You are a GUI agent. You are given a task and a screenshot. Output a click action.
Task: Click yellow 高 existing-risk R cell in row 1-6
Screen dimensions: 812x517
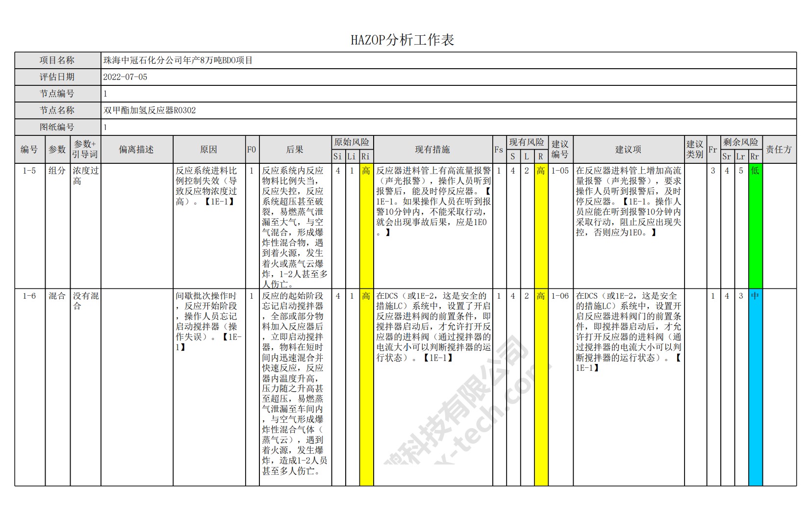coord(541,388)
